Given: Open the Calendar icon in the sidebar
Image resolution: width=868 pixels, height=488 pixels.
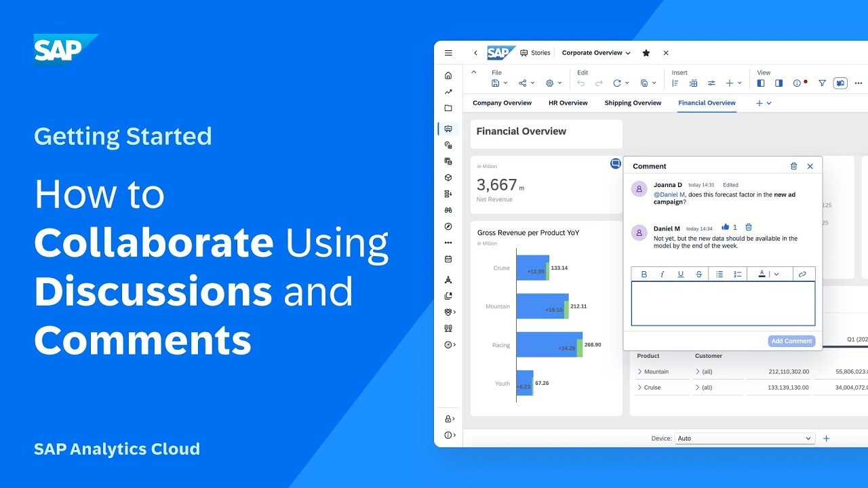Looking at the screenshot, I should pos(448,259).
